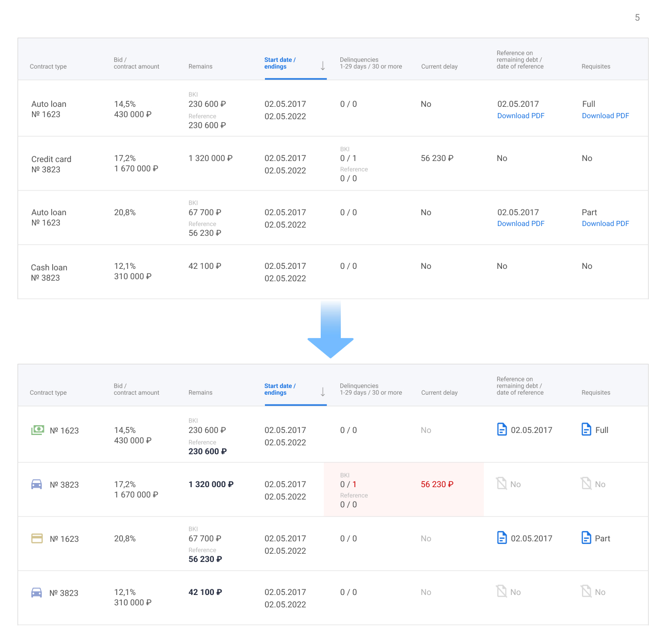Click Download PDF under Requisites for auto loan
This screenshot has height=644, width=661.
(x=605, y=116)
